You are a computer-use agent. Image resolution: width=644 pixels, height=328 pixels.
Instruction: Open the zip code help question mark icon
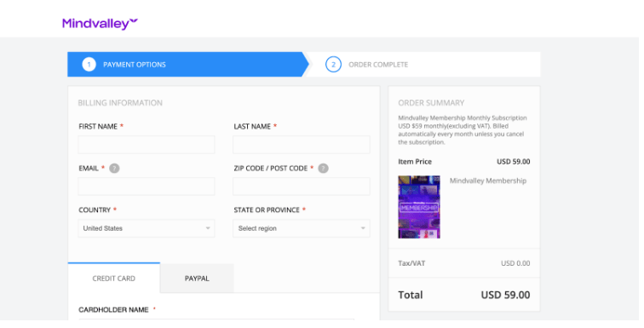[x=323, y=169]
